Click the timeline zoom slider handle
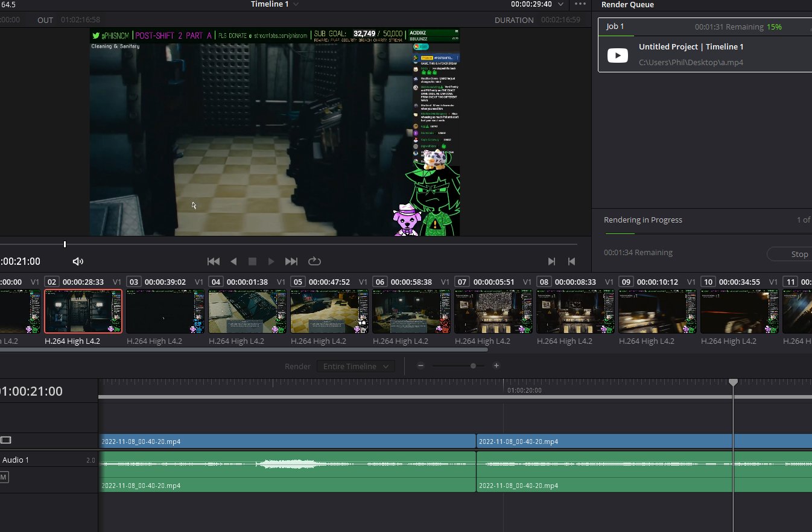Screen dimensions: 812x532 coord(473,366)
